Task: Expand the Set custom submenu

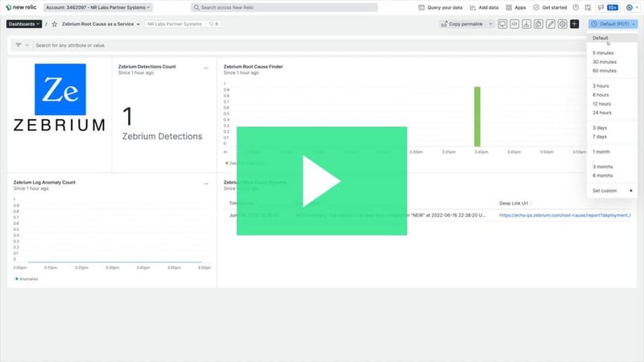Action: [x=612, y=191]
